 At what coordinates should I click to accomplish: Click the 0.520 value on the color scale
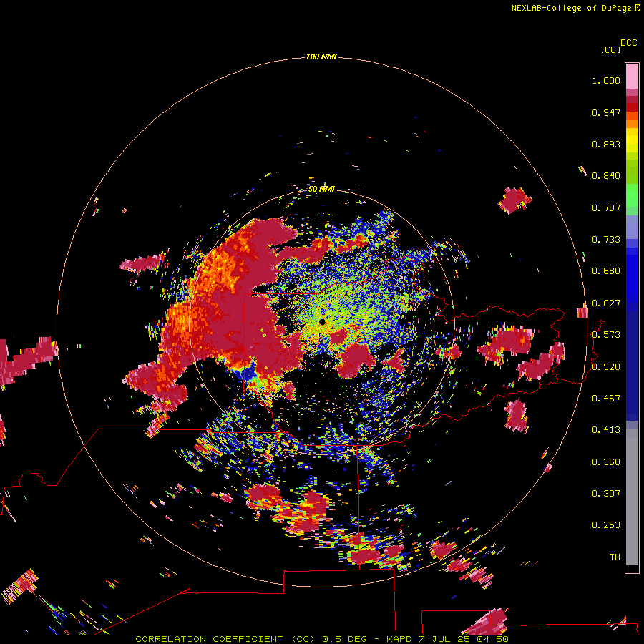pyautogui.click(x=606, y=367)
